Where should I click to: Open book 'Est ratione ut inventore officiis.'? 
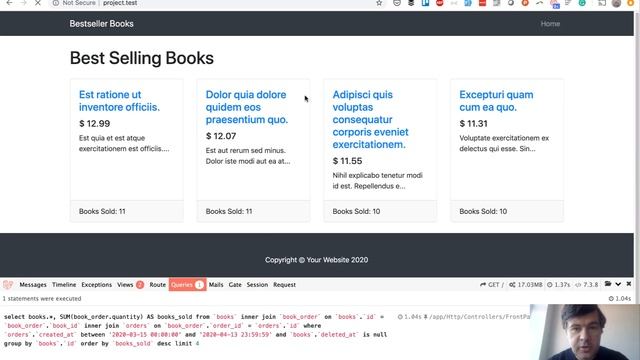click(119, 101)
